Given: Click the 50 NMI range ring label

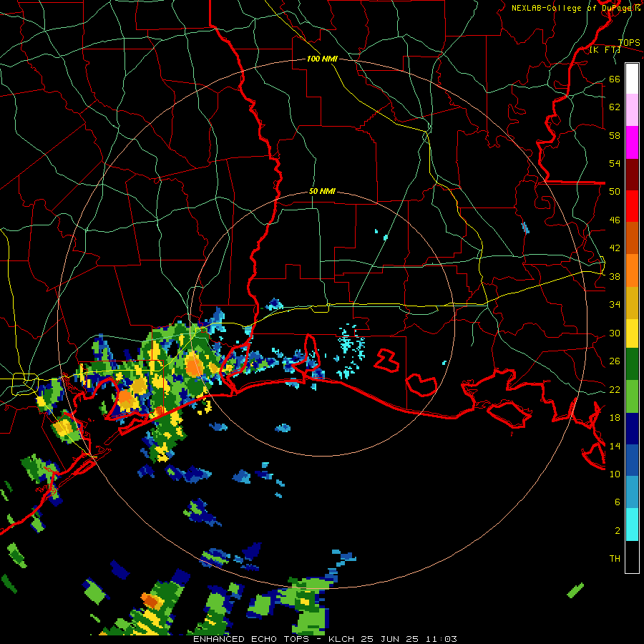Looking at the screenshot, I should click(x=322, y=191).
